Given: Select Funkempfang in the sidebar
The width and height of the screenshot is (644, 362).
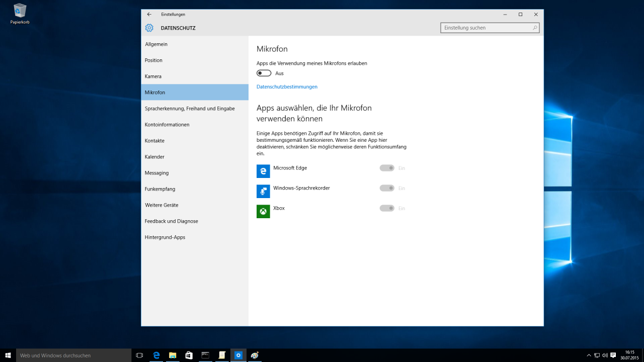Looking at the screenshot, I should click(x=195, y=189).
